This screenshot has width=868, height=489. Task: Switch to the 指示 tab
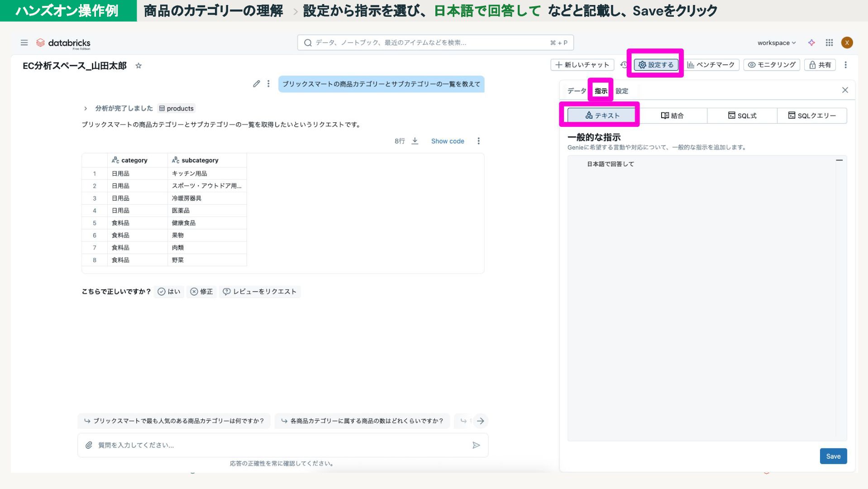tap(601, 91)
